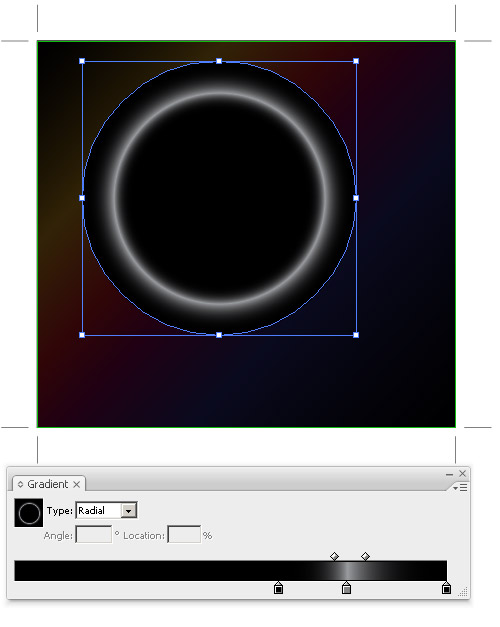Click the gradient slider bar
The width and height of the screenshot is (500, 627).
click(x=231, y=571)
